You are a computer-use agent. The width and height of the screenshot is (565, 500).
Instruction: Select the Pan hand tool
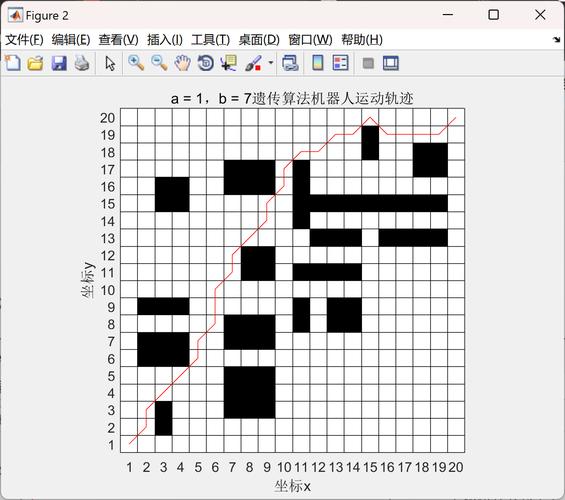coord(182,63)
